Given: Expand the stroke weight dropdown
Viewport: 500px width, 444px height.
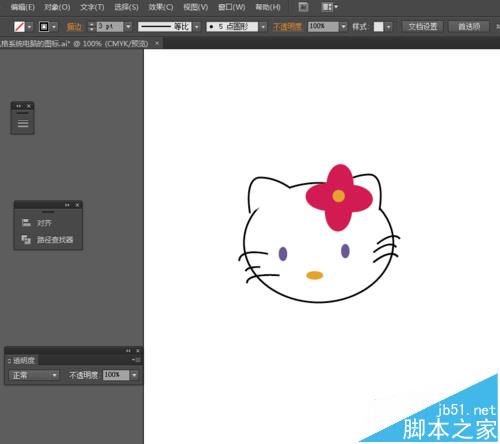Looking at the screenshot, I should click(x=128, y=27).
